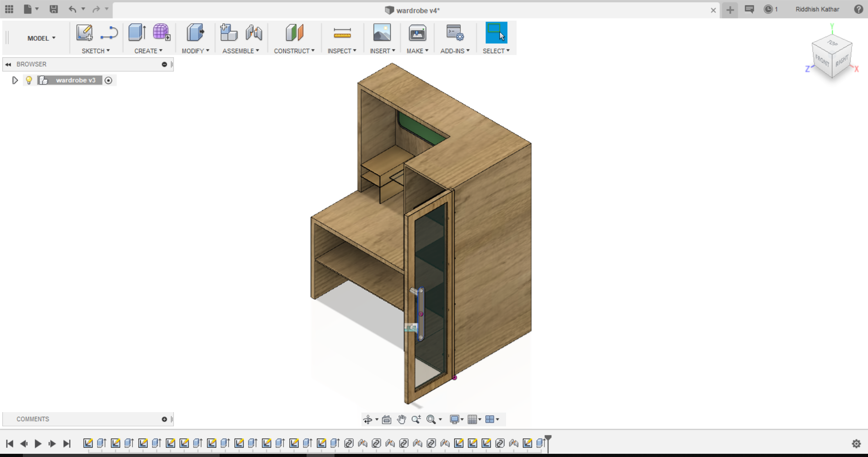This screenshot has width=868, height=457.
Task: Jump to the timeline beginning
Action: click(x=10, y=443)
